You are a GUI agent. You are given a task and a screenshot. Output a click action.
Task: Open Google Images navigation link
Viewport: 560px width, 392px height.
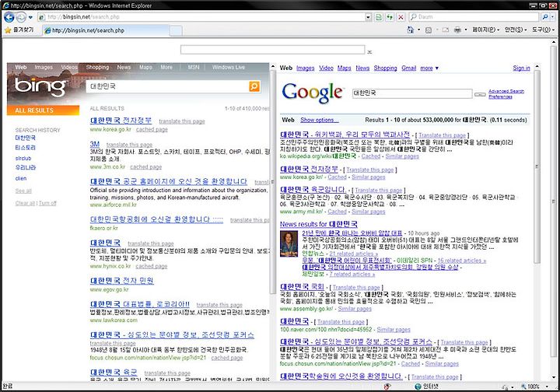click(306, 68)
